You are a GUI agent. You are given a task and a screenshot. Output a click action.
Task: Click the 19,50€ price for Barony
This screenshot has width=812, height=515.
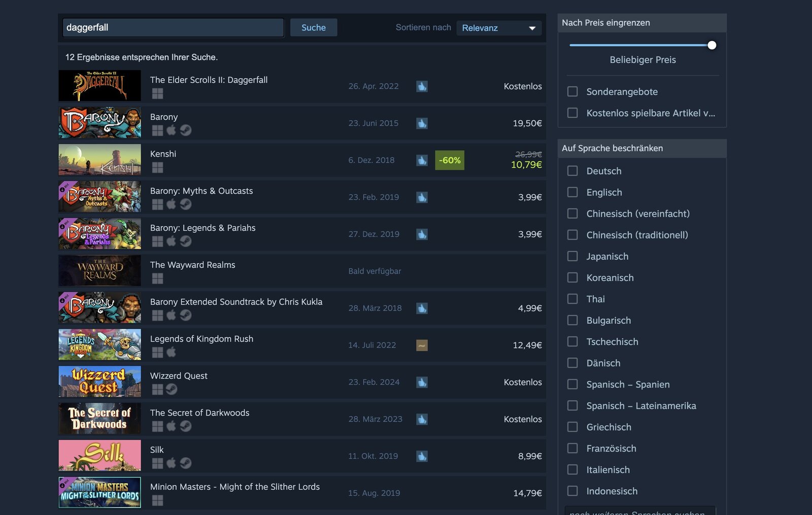click(x=527, y=123)
